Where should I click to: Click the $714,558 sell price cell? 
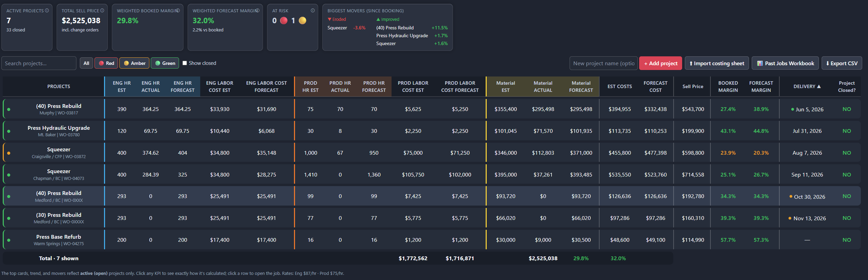coord(693,174)
